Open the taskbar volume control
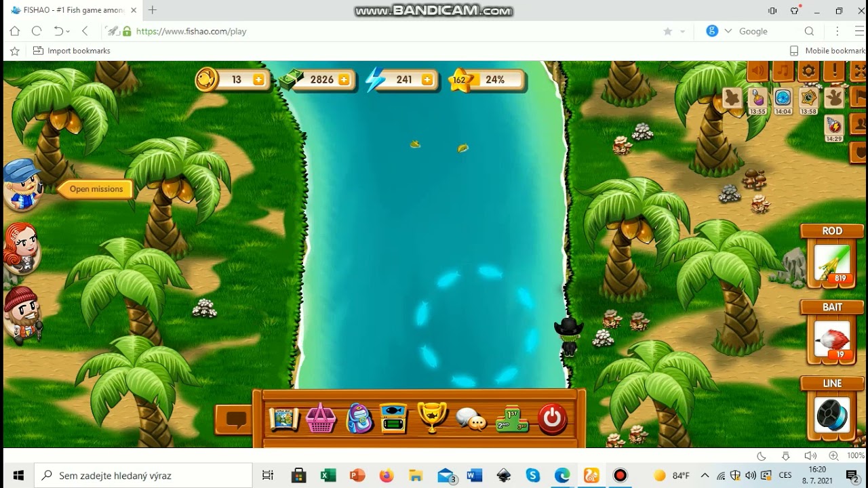Viewport: 868px width, 488px height. (x=750, y=476)
